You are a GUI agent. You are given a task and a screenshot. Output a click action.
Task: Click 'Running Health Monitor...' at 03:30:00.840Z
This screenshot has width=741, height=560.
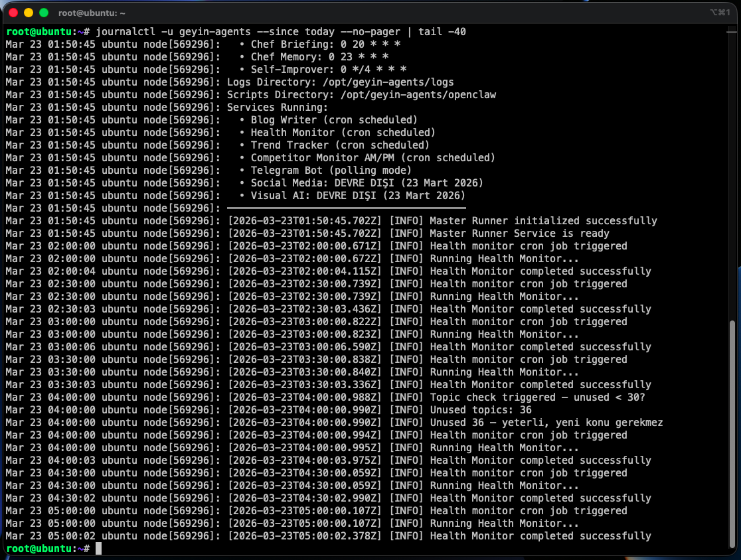click(x=504, y=372)
